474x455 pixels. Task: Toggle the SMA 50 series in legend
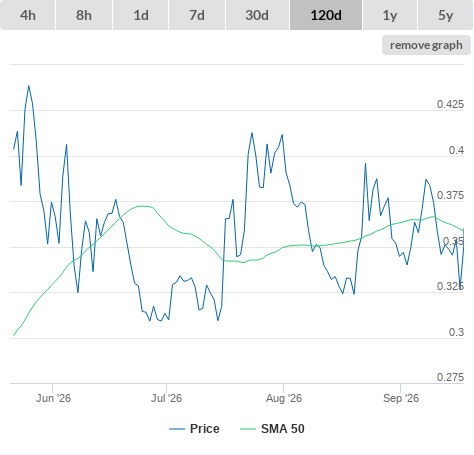(x=283, y=429)
